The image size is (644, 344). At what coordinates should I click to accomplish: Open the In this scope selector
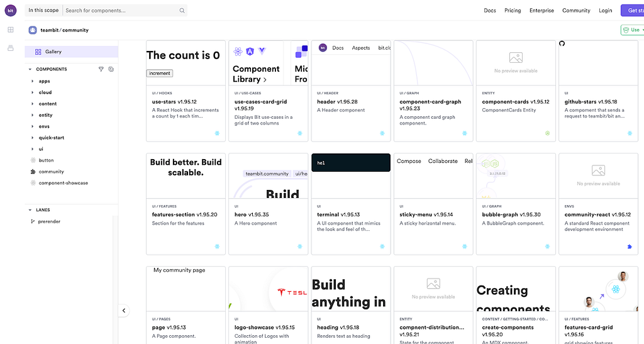click(x=43, y=10)
